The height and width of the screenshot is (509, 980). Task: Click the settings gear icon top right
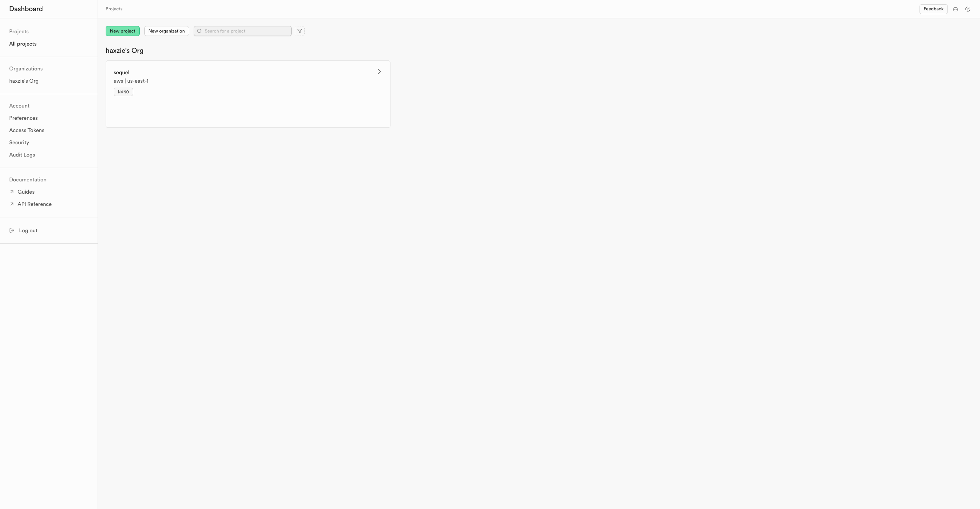tap(968, 9)
